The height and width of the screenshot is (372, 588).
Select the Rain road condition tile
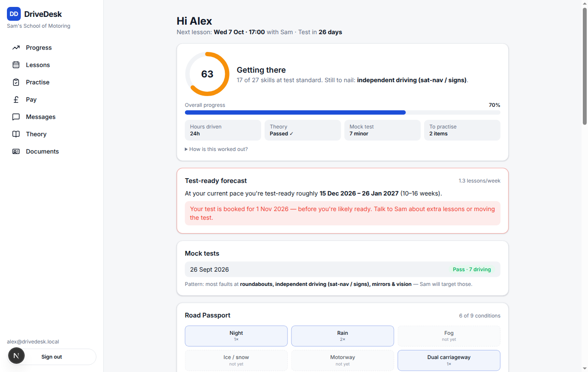pos(342,336)
